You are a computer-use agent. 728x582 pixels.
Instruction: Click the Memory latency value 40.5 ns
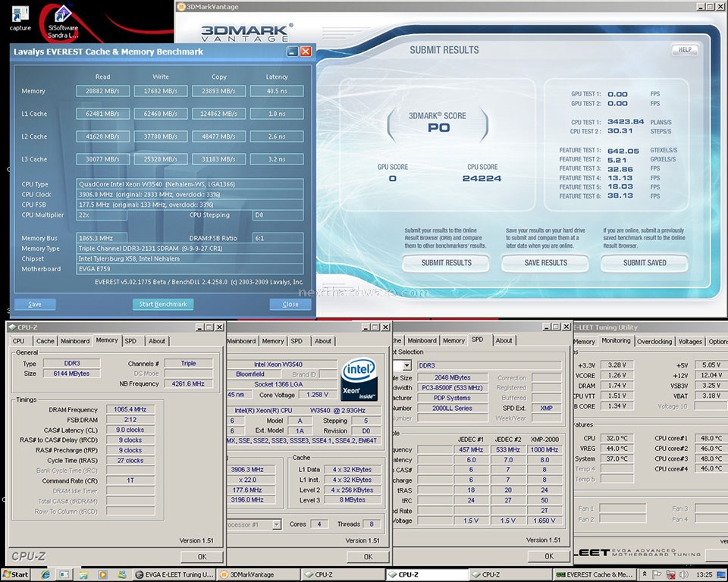277,91
